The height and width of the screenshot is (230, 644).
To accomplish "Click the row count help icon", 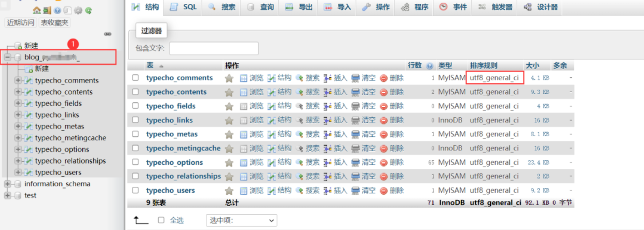I will [x=430, y=66].
